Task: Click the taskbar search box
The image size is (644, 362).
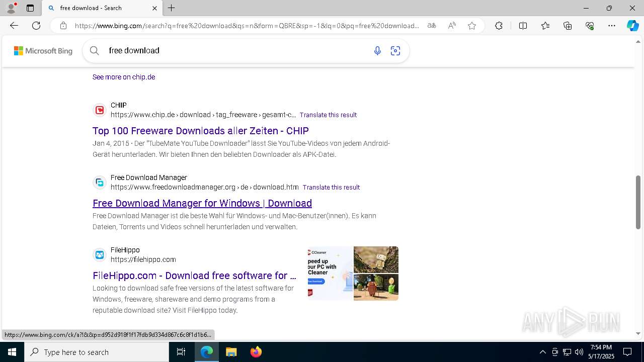Action: [x=97, y=352]
